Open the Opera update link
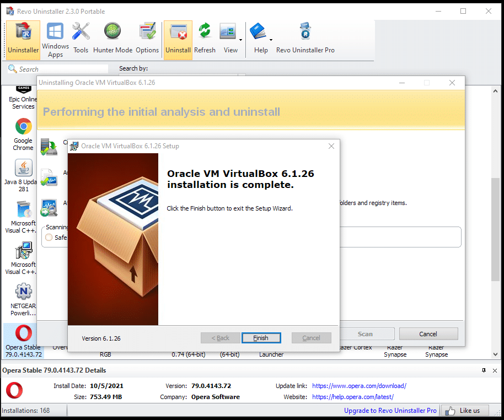This screenshot has height=420, width=504. point(359,386)
